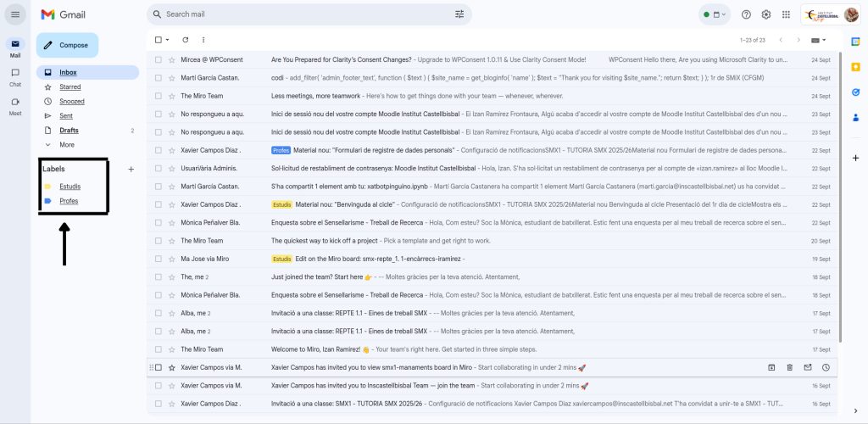The image size is (868, 424).
Task: Open the main menu hamburger icon
Action: click(x=15, y=14)
